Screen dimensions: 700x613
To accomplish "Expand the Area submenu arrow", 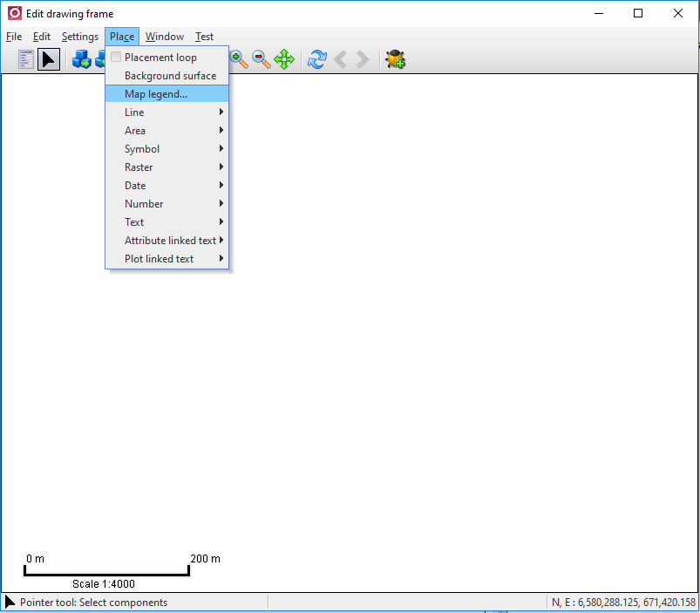I will (x=221, y=131).
